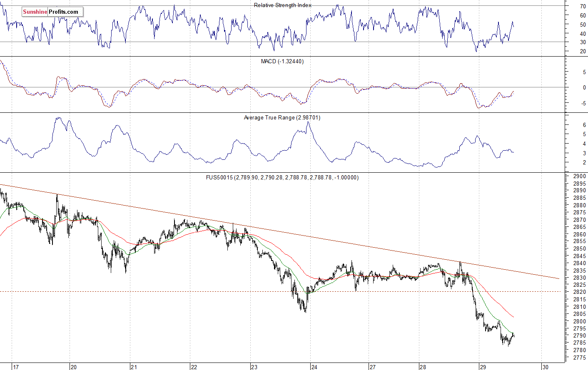Image resolution: width=588 pixels, height=370 pixels.
Task: Click the date label 20 on axis
Action: (73, 367)
